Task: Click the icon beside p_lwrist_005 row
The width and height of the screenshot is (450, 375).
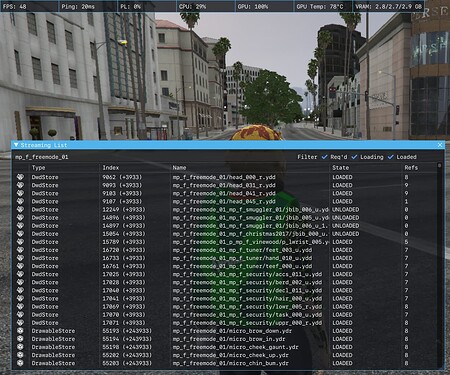Action: coord(20,242)
